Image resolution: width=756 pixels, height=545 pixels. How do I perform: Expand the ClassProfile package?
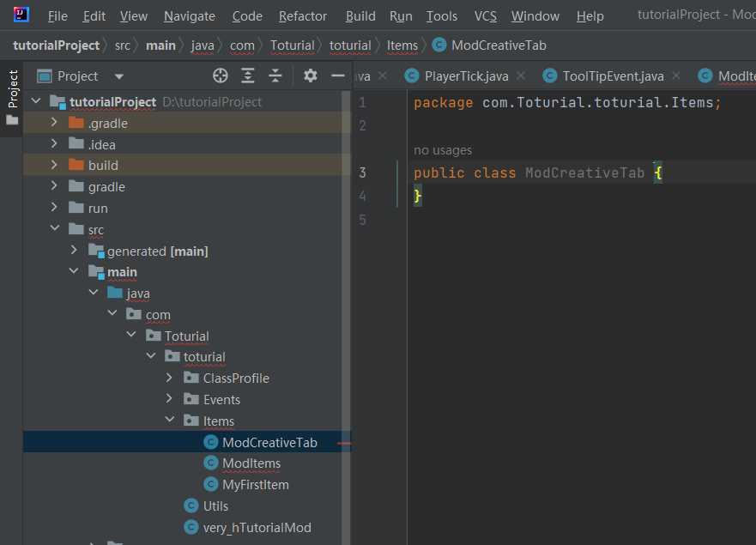pos(169,378)
